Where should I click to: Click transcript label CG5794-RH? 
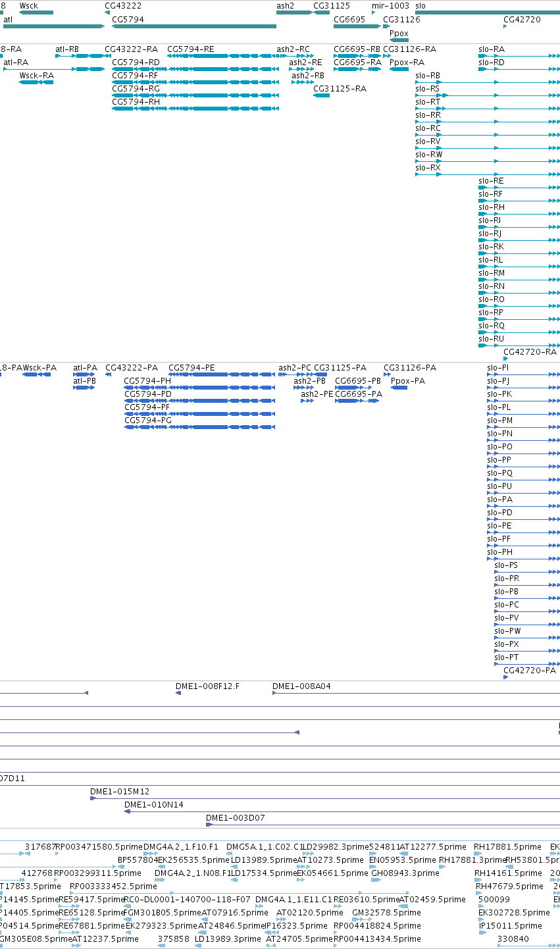click(x=136, y=102)
